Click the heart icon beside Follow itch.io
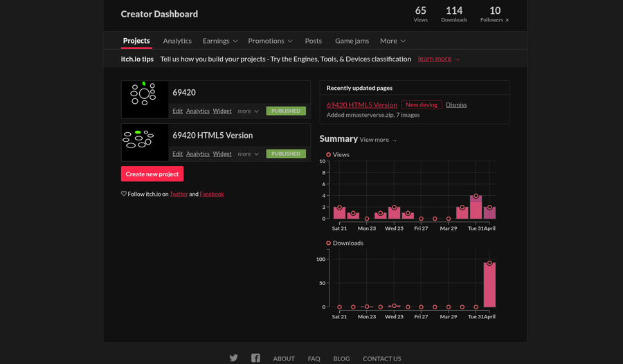 124,194
